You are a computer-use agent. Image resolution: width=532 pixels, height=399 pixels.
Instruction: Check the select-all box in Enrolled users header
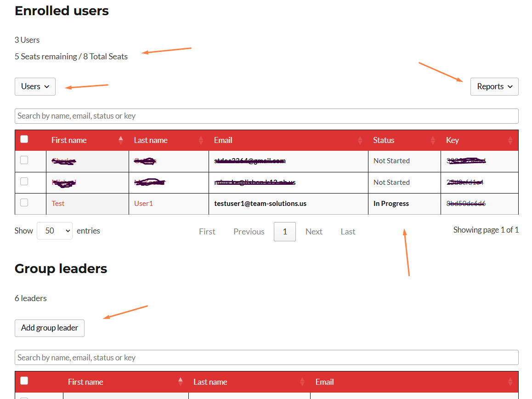click(x=24, y=139)
